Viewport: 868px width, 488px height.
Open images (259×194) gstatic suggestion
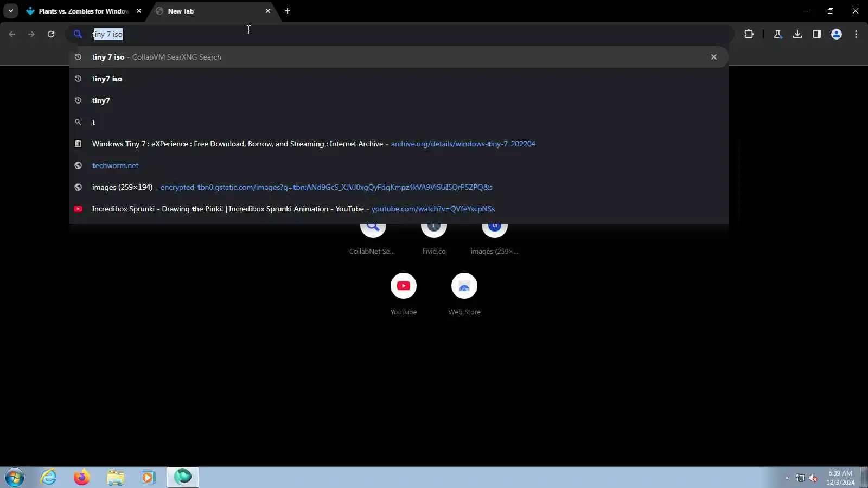399,187
